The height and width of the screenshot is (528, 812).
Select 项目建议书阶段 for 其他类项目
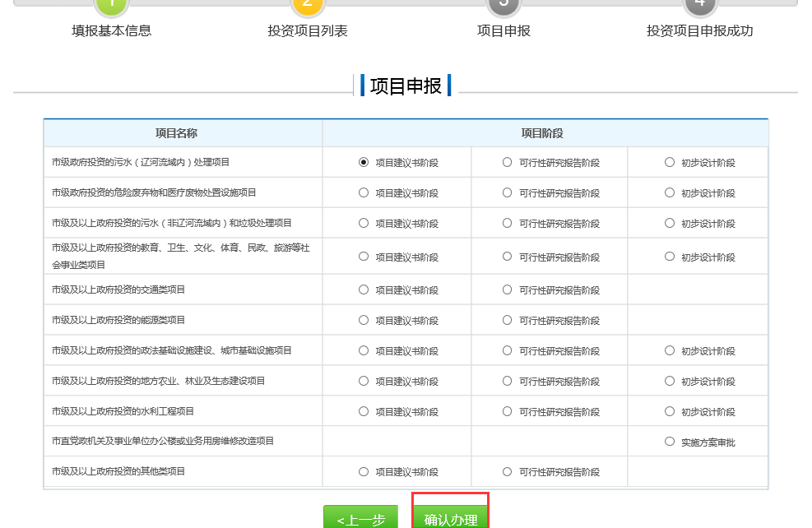point(364,471)
